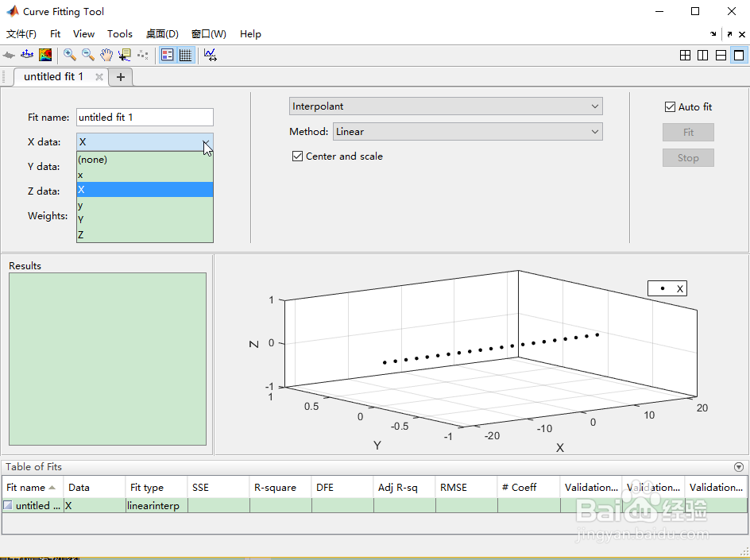Sort table by Fit type column header
This screenshot has height=560, width=750.
(x=157, y=487)
